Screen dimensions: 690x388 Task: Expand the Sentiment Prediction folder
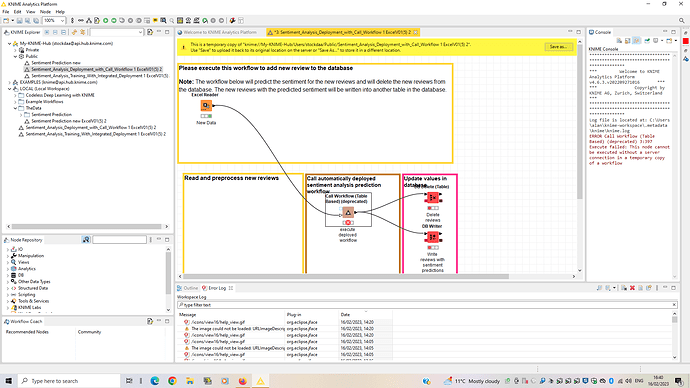pyautogui.click(x=21, y=114)
